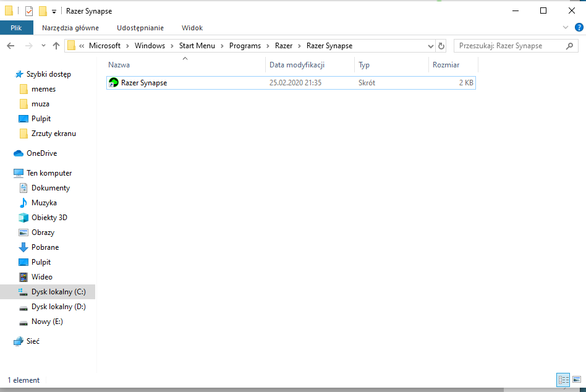Open Szybki dostęp in navigation pane

point(49,74)
